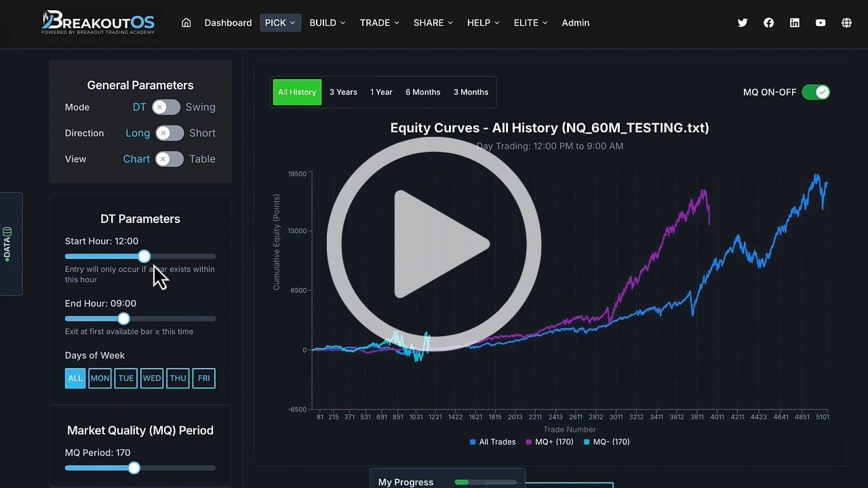Open the Facebook social icon
Screen dimensions: 868x488
[768, 23]
